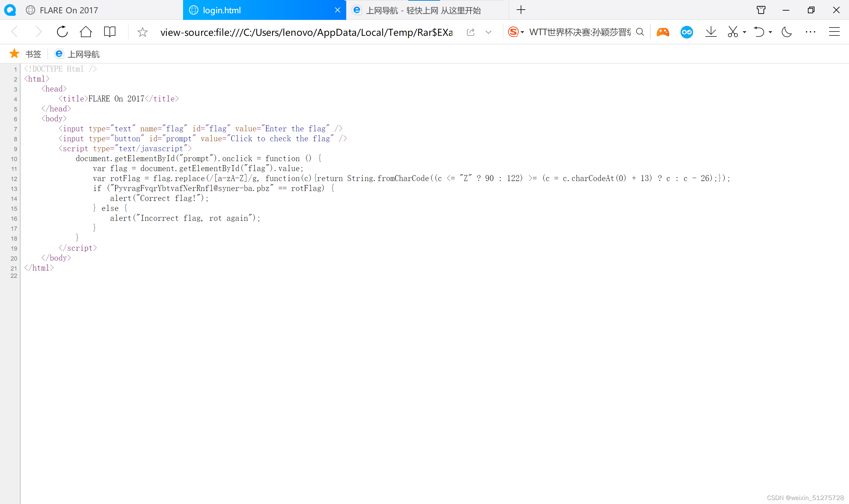Open the skin shirt icon
Screen dimensions: 849x504
(x=761, y=10)
